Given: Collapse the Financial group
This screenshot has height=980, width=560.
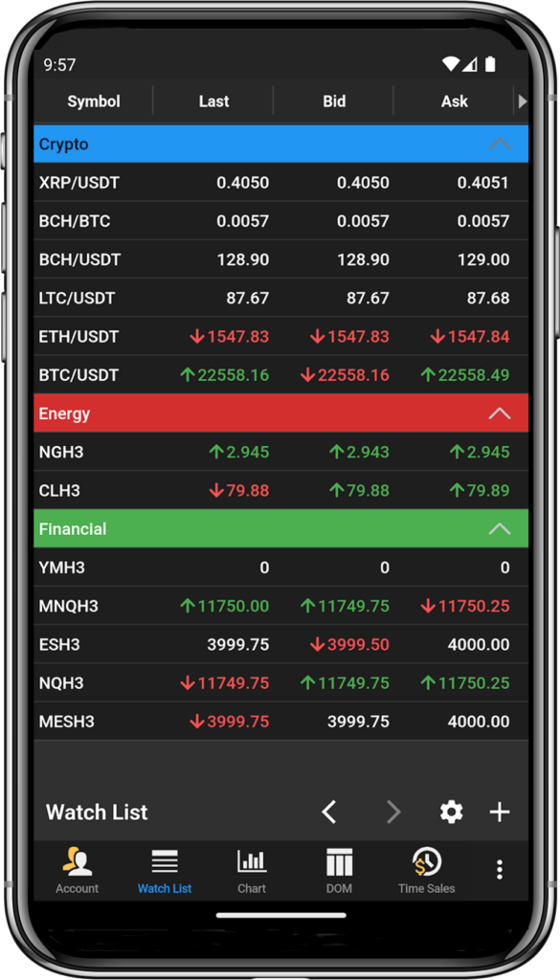Looking at the screenshot, I should (500, 528).
